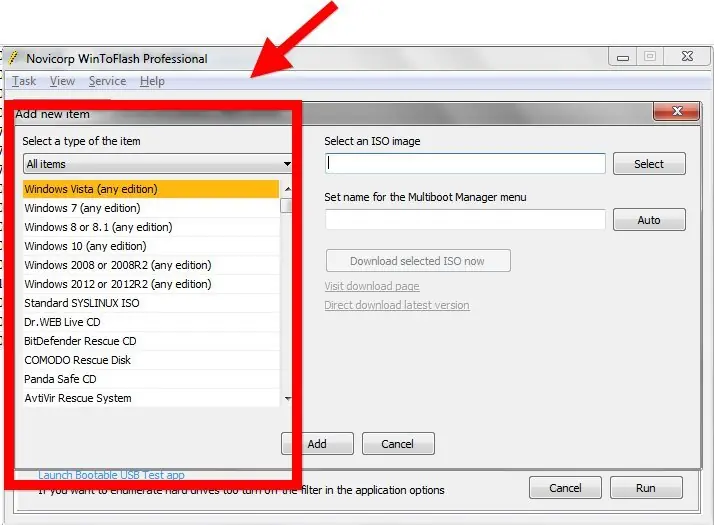Screen dimensions: 714x525
Task: Open Direct download latest version link
Action: click(x=397, y=305)
